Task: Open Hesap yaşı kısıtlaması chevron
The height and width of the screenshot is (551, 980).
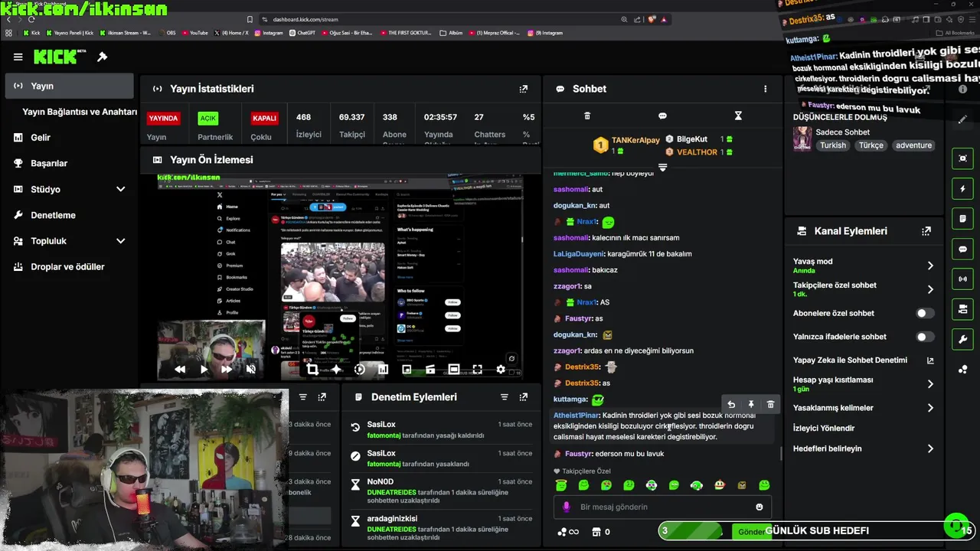Action: 930,384
